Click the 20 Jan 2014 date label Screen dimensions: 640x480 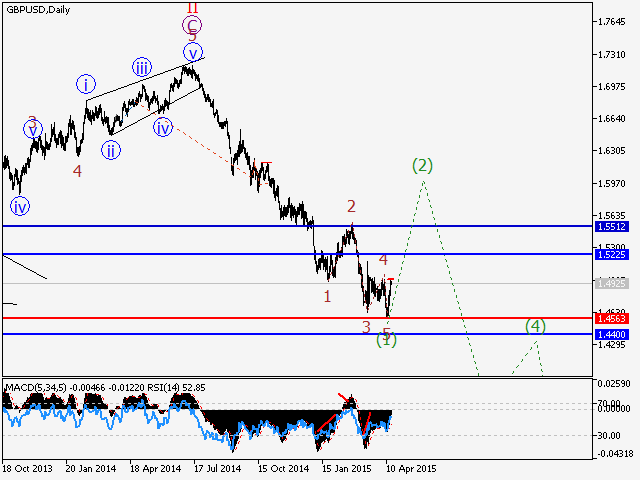[x=91, y=469]
